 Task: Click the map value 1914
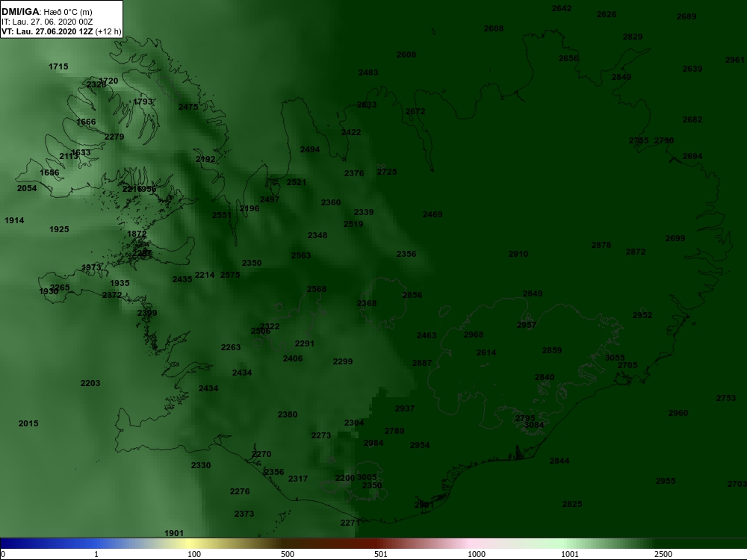(14, 220)
